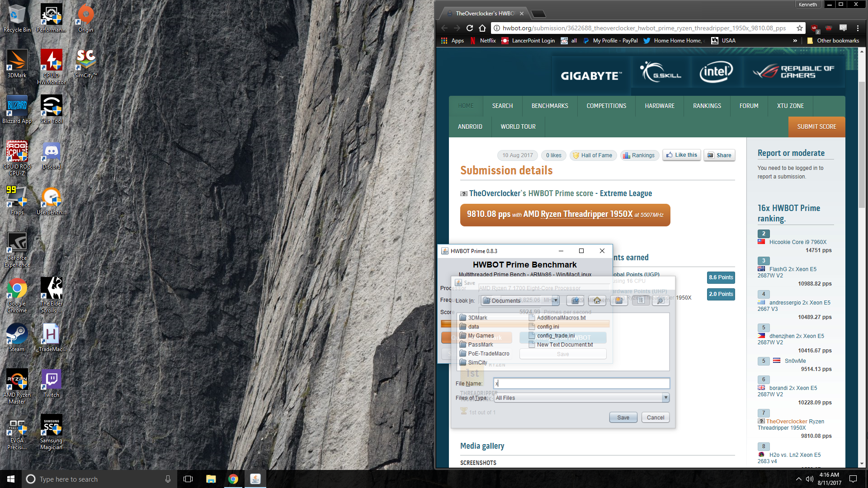Open Task View on taskbar
Viewport: 868px width, 488px height.
click(188, 479)
